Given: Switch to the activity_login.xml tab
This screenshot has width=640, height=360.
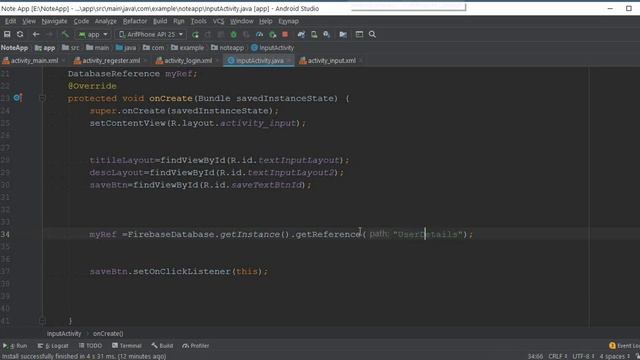Looking at the screenshot, I should (x=188, y=60).
